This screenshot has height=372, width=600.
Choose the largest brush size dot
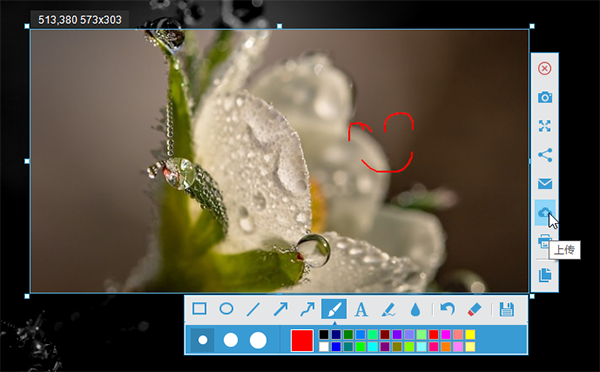(x=258, y=340)
